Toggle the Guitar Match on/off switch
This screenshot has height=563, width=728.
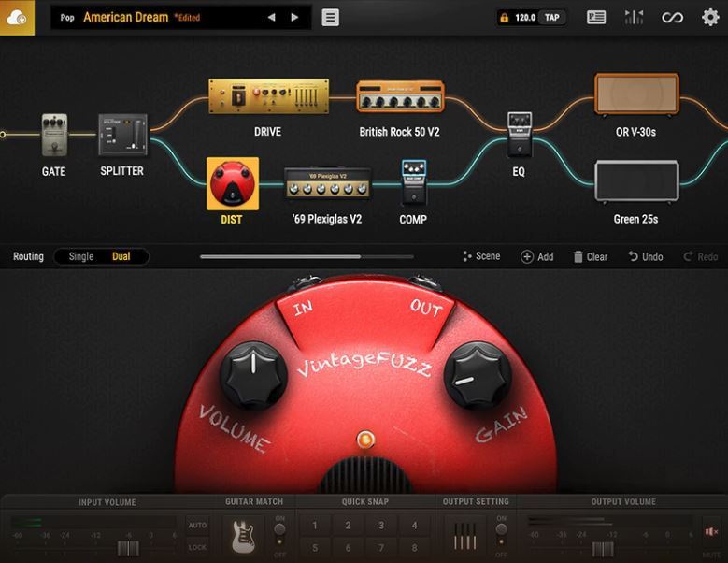[279, 529]
